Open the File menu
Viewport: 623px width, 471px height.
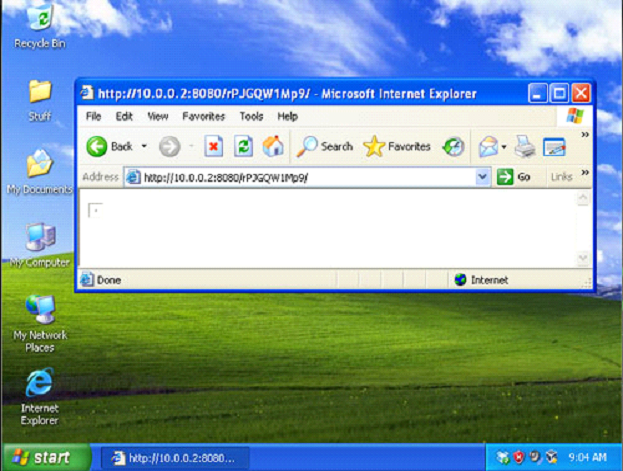pos(93,117)
